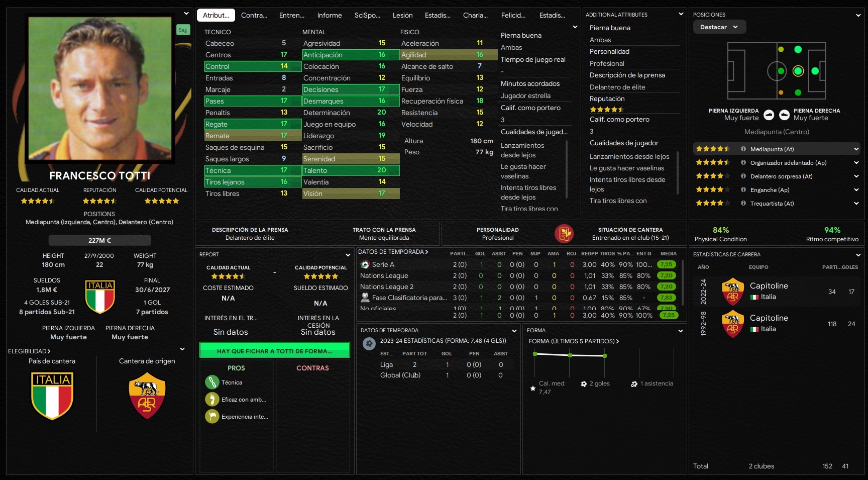Click the green Seg badge beside player photo
This screenshot has height=480, width=868.
(x=183, y=30)
